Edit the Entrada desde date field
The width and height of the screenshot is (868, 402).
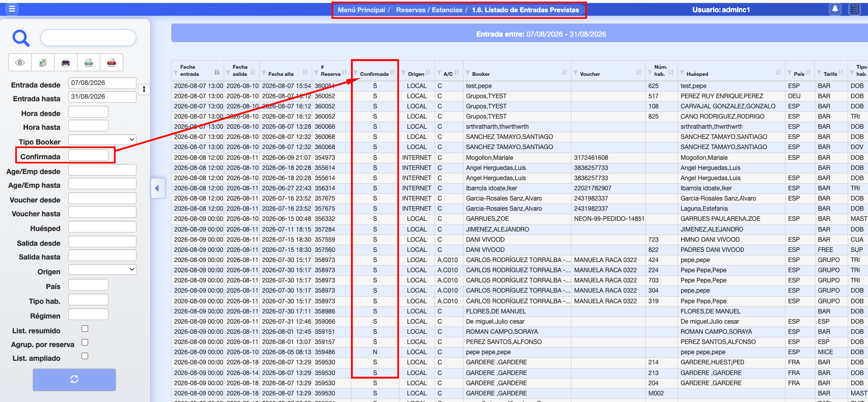pos(102,83)
